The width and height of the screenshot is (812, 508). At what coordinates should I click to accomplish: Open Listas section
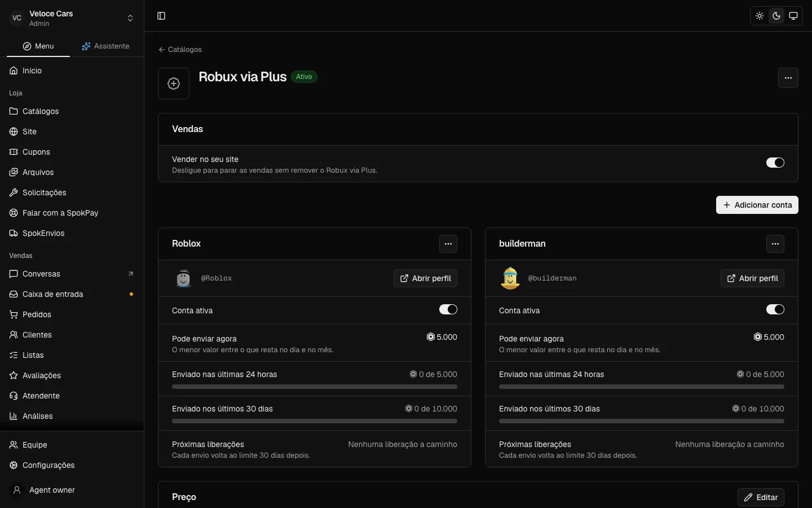click(x=72, y=355)
